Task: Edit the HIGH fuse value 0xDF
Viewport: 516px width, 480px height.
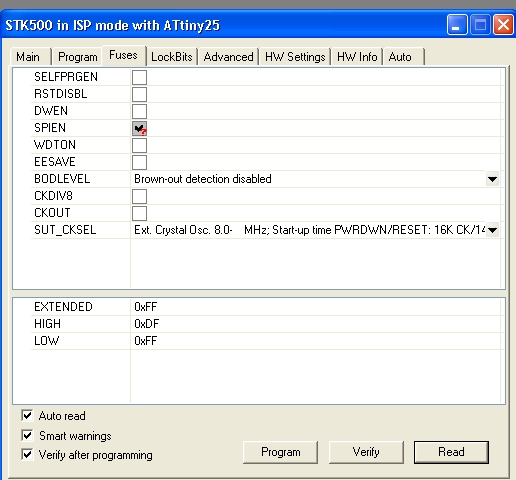Action: (146, 324)
